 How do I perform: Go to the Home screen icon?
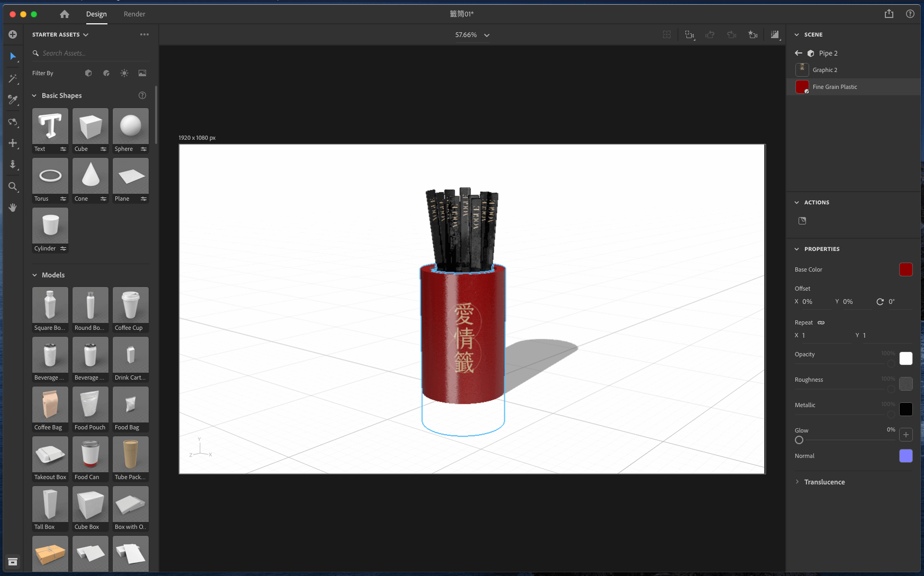click(x=65, y=14)
